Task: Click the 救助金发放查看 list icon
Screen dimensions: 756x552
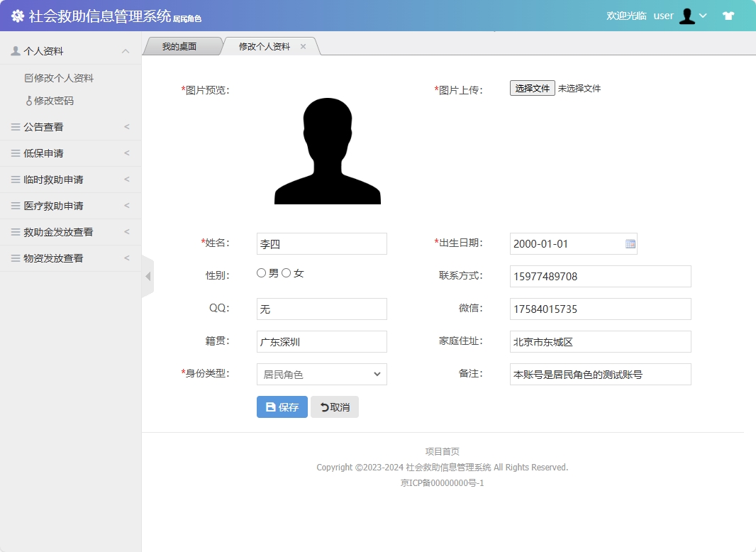Action: point(16,232)
